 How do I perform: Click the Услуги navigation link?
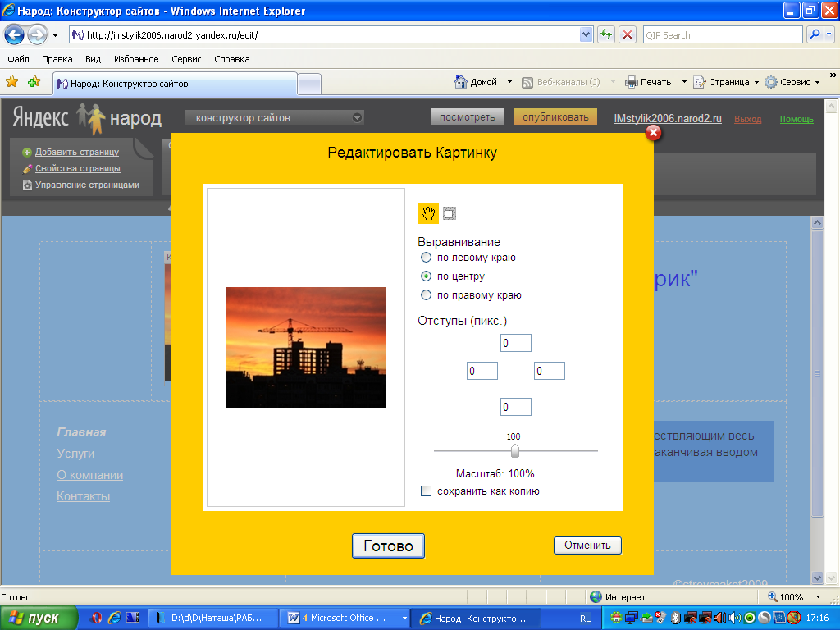coord(75,453)
